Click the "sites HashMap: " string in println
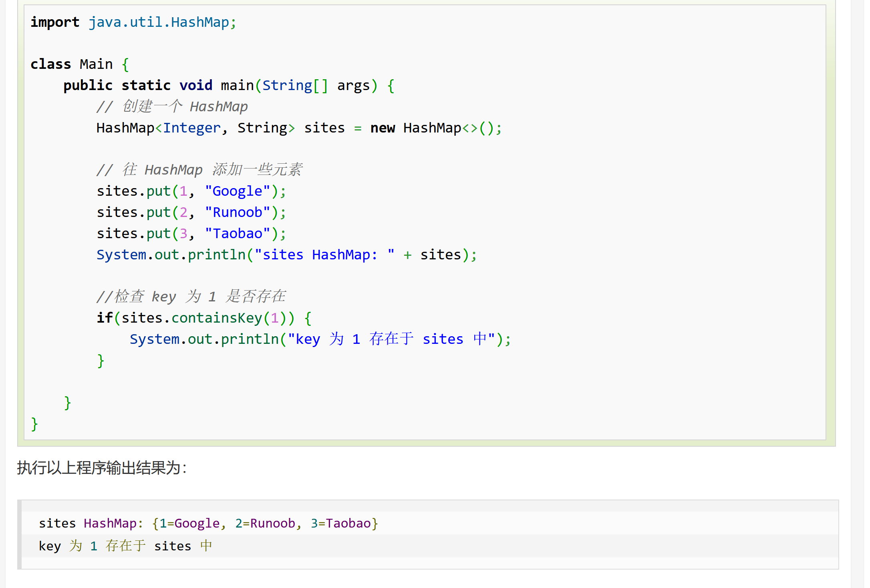Screen dimensions: 870x588 (x=324, y=255)
